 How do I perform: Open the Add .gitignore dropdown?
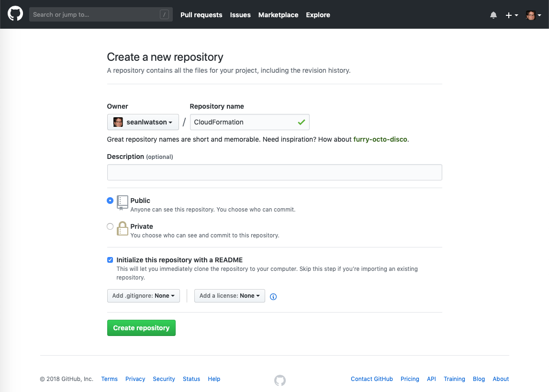coord(144,296)
